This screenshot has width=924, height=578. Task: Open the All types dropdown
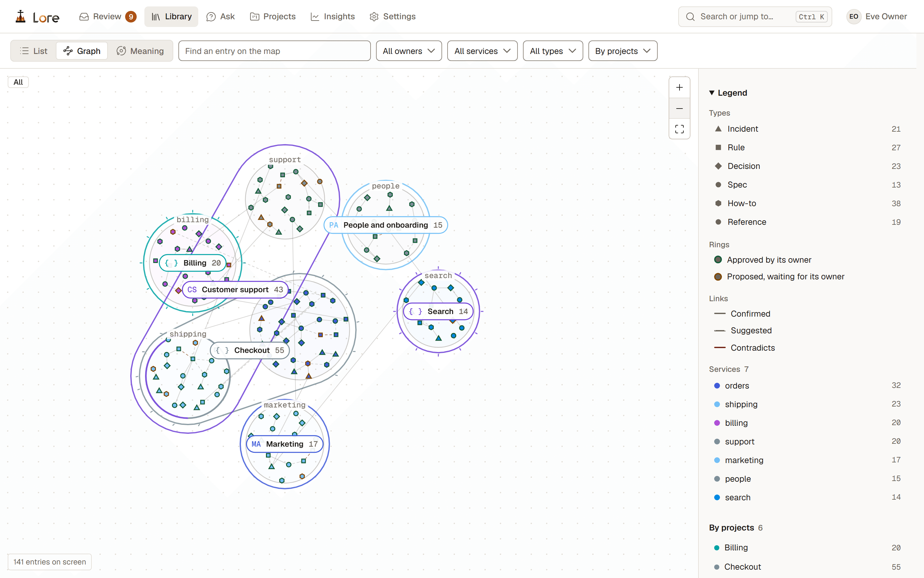click(553, 51)
